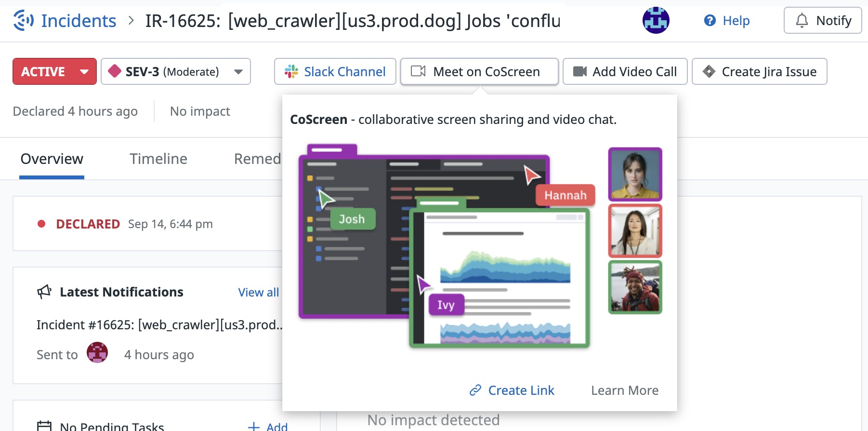The image size is (868, 431).
Task: Open the SEV-3 severity dropdown
Action: 176,71
